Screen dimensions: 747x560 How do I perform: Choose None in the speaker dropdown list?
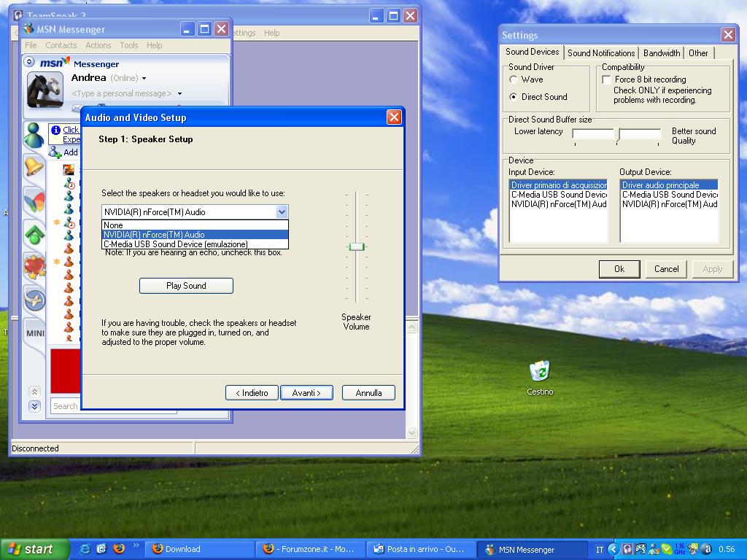coord(195,225)
